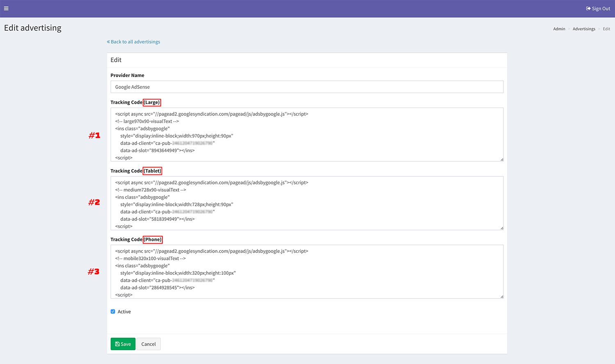Go to Advertisings breadcrumb
Screen dimensions: 615x364
click(584, 29)
